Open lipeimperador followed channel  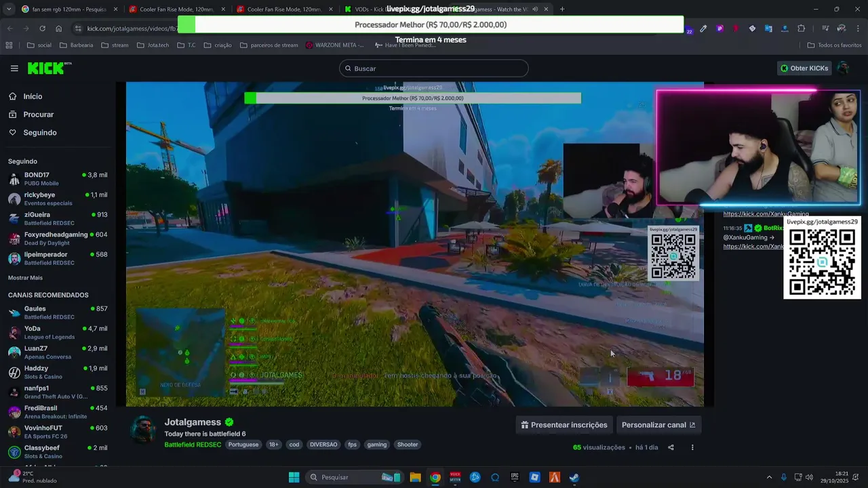coord(58,258)
